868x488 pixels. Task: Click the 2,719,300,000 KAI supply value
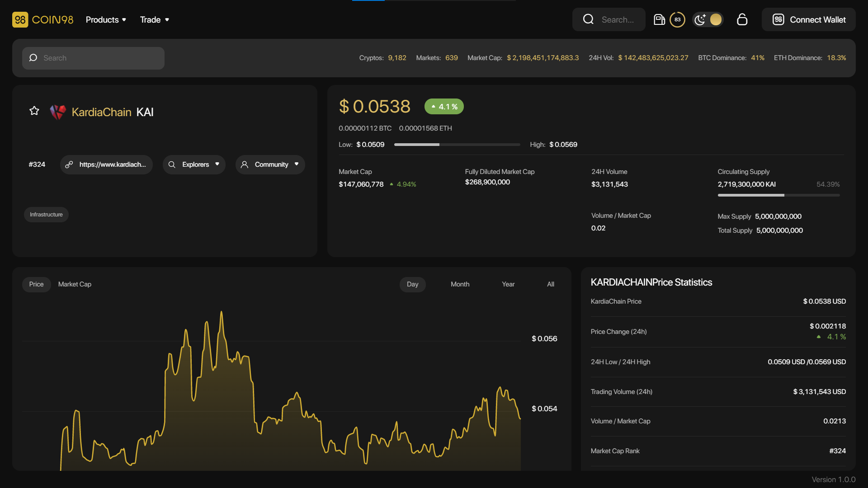pos(746,184)
